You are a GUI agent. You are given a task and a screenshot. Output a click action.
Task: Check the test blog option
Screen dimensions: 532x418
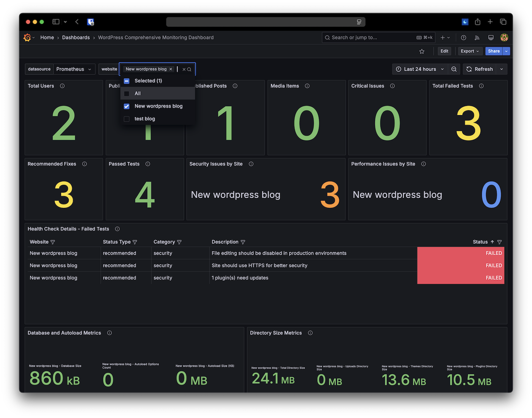click(x=126, y=119)
